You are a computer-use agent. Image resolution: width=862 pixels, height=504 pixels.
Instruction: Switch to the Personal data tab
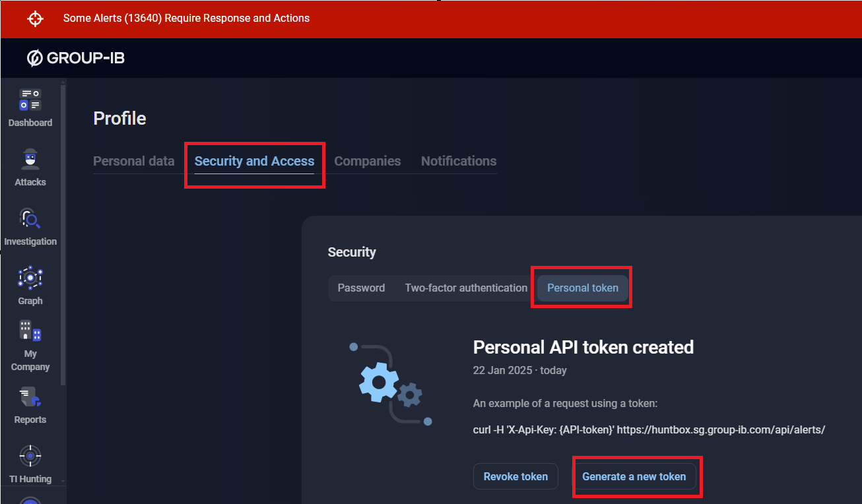pyautogui.click(x=134, y=161)
